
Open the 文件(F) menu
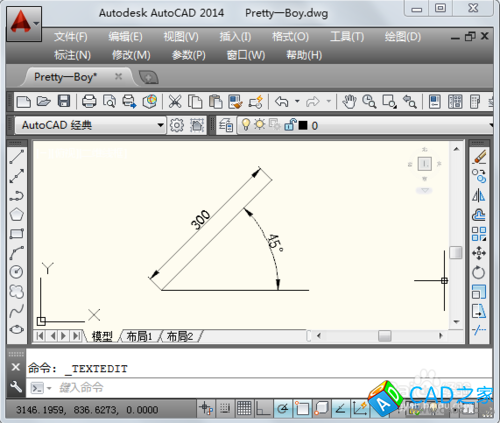71,37
